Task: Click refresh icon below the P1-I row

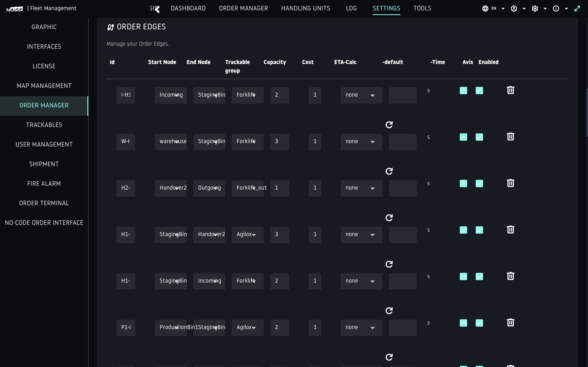Action: pyautogui.click(x=389, y=357)
